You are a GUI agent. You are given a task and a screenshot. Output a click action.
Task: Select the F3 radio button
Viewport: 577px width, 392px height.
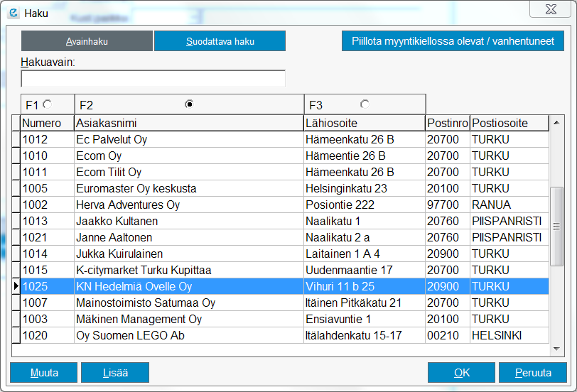tap(365, 104)
